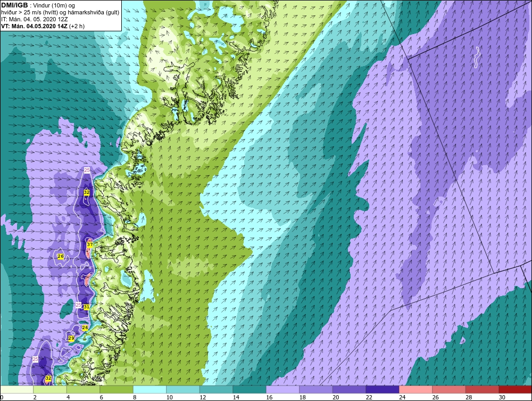532x401 pixels.
Task: Pick the 14–16 m/s dark teal legend swatch
Action: [x=250, y=389]
